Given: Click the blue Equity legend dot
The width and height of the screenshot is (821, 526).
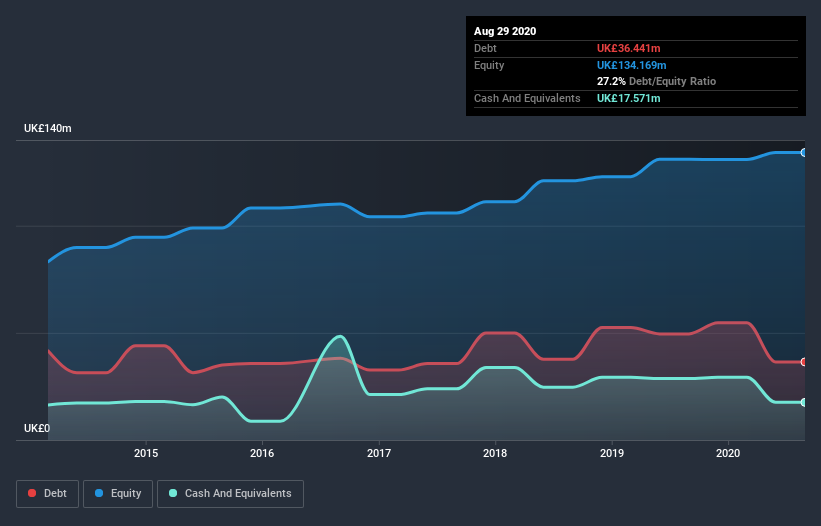Looking at the screenshot, I should (x=99, y=493).
